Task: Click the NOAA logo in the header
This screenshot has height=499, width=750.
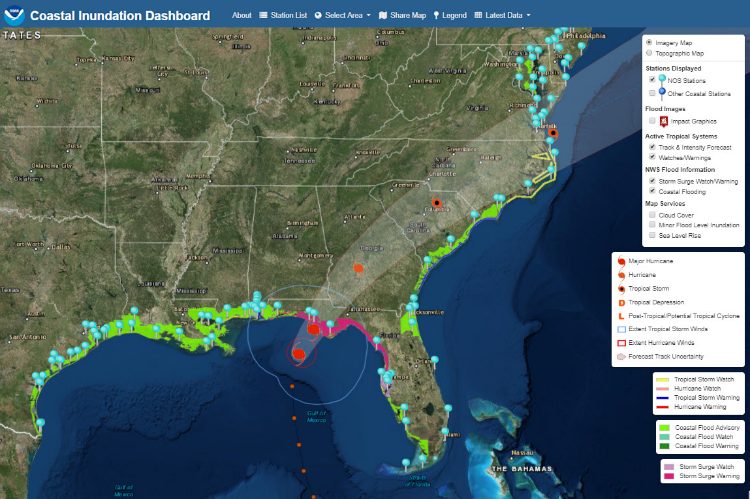Action: [14, 15]
